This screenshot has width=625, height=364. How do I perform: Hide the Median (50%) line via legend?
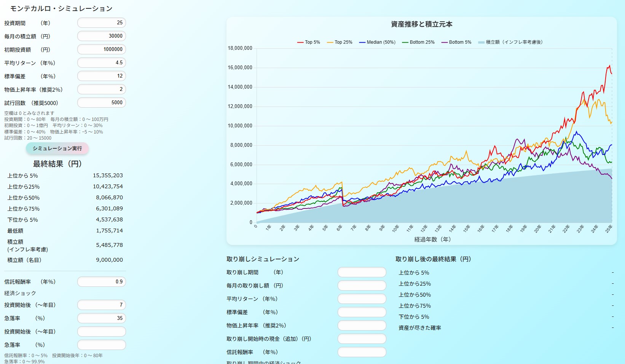coord(377,42)
